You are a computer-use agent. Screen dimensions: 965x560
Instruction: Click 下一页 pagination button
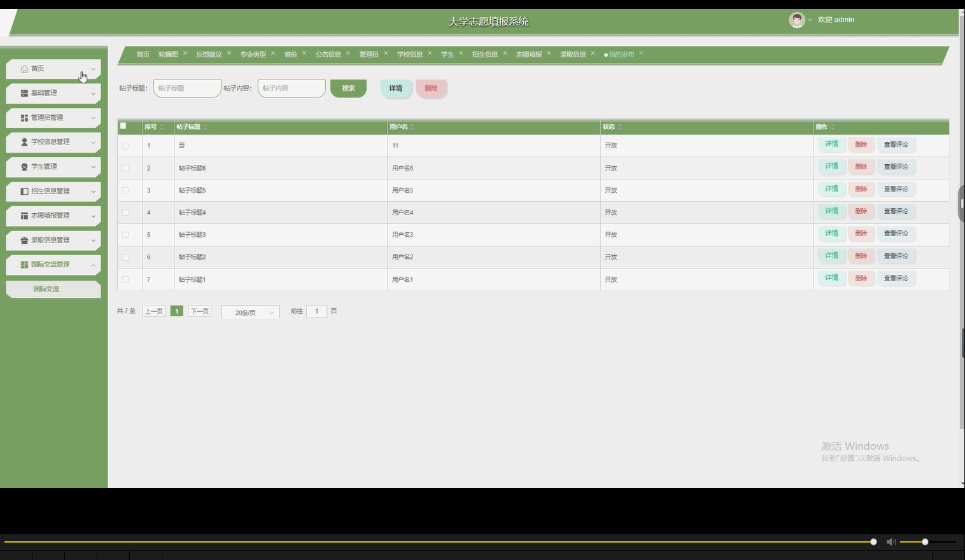click(x=200, y=311)
